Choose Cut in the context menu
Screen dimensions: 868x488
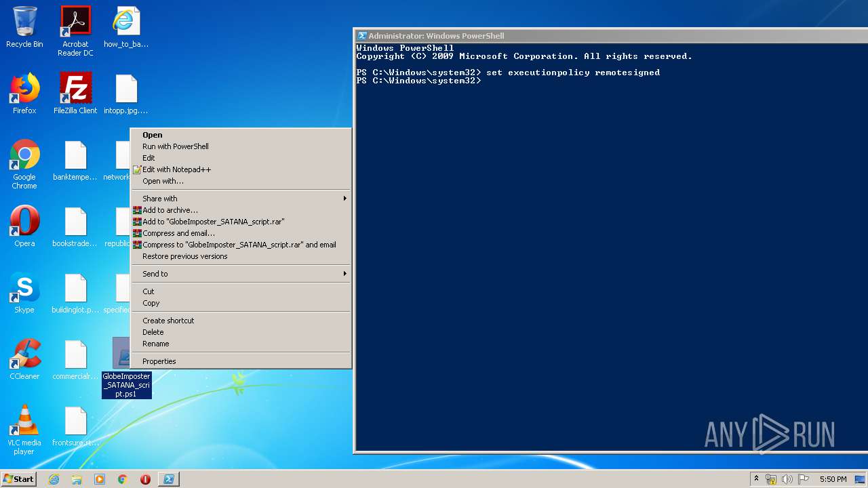(241, 291)
